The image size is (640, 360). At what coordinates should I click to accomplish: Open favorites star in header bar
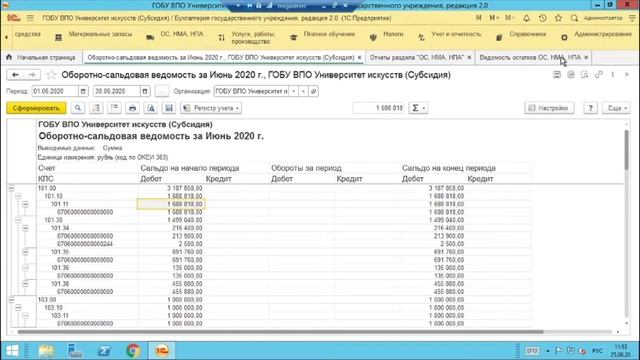(558, 18)
